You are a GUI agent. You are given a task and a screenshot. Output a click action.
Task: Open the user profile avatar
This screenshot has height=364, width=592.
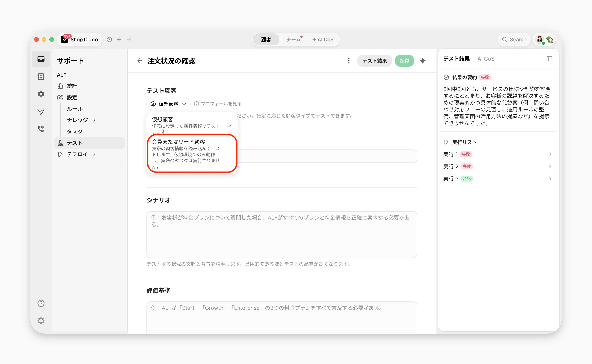pos(539,39)
